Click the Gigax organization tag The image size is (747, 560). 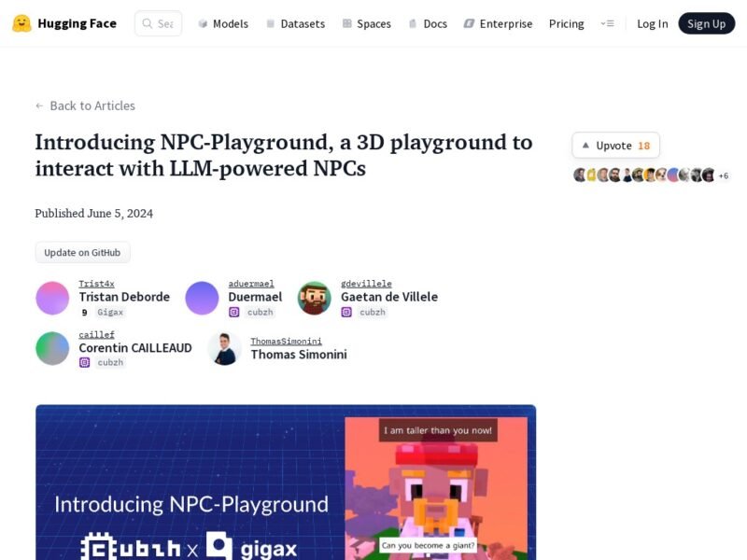110,313
